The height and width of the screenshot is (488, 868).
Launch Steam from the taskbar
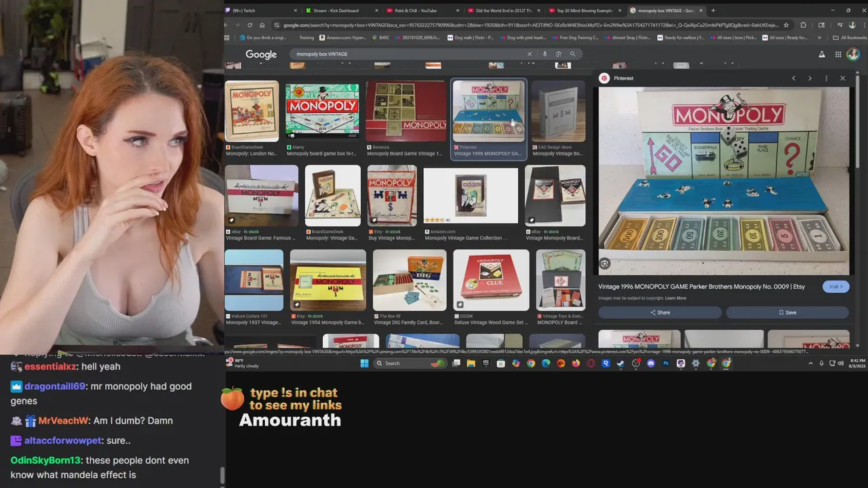click(620, 363)
